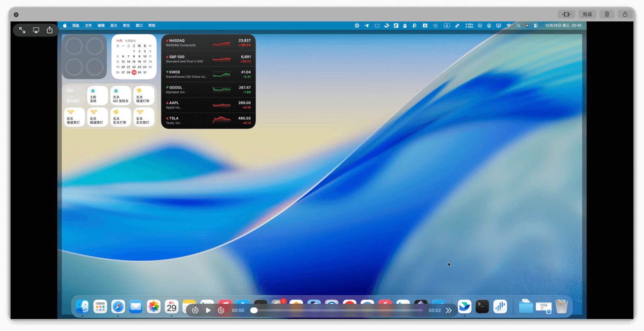Click the share icon in video overlay
The width and height of the screenshot is (644, 331).
point(50,30)
